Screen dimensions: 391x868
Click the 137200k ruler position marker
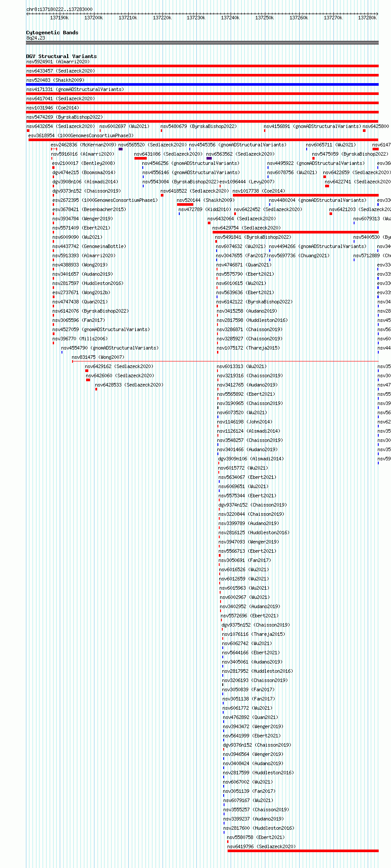click(93, 18)
